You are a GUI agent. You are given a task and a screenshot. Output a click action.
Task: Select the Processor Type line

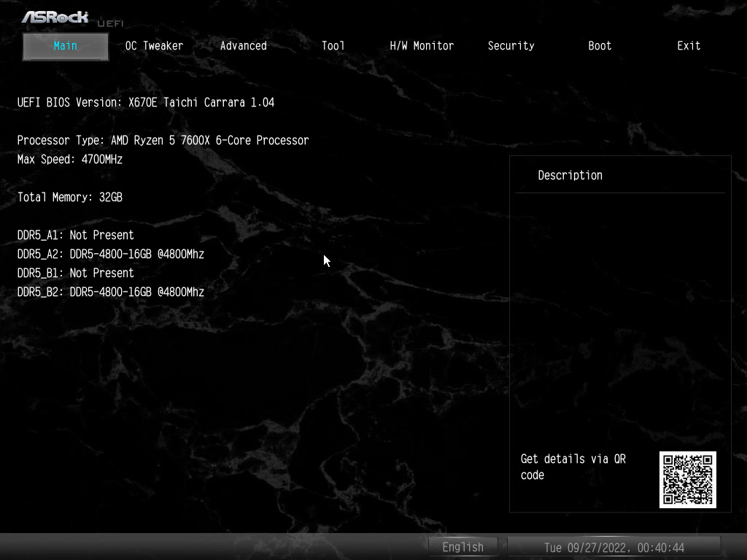tap(163, 141)
